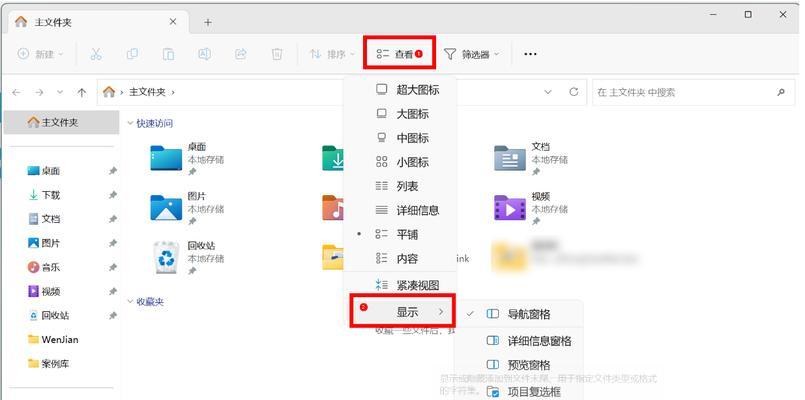The width and height of the screenshot is (805, 400).
Task: Go up one folder level
Action: coord(81,92)
